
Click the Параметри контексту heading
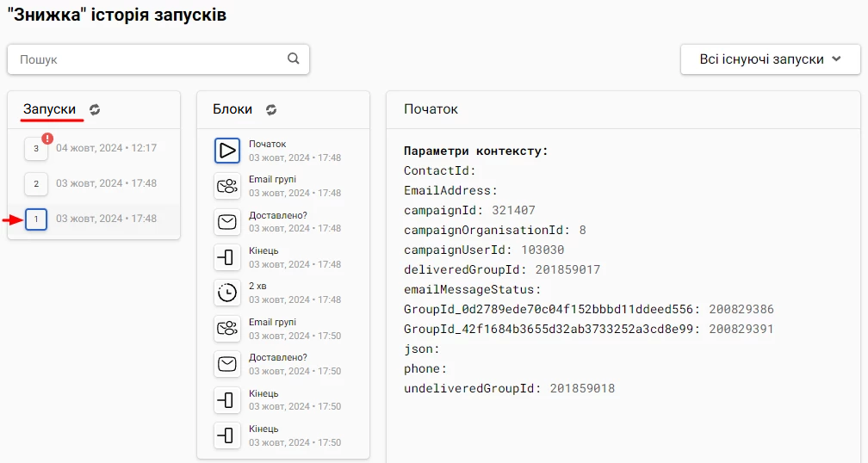tap(475, 151)
